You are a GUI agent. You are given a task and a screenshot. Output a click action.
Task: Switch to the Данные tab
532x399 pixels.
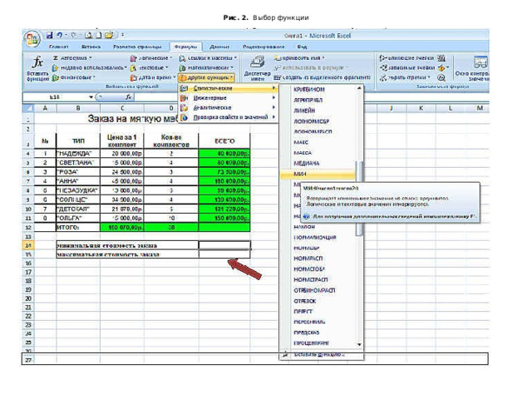click(219, 47)
